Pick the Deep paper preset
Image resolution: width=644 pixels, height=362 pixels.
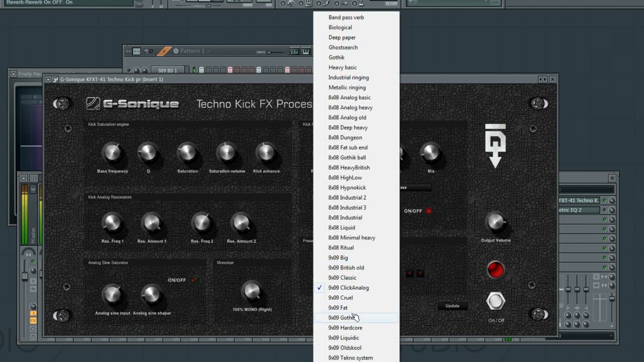(356, 38)
